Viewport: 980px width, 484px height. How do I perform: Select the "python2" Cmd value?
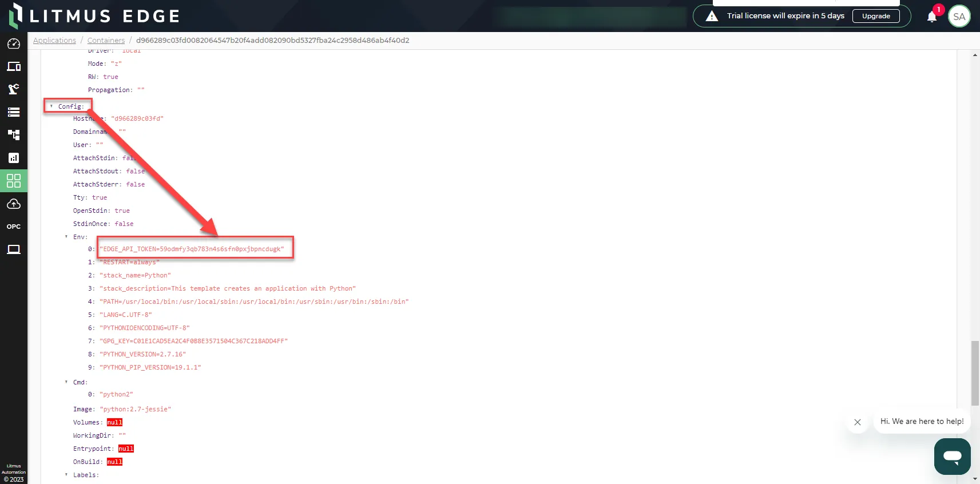click(x=116, y=395)
